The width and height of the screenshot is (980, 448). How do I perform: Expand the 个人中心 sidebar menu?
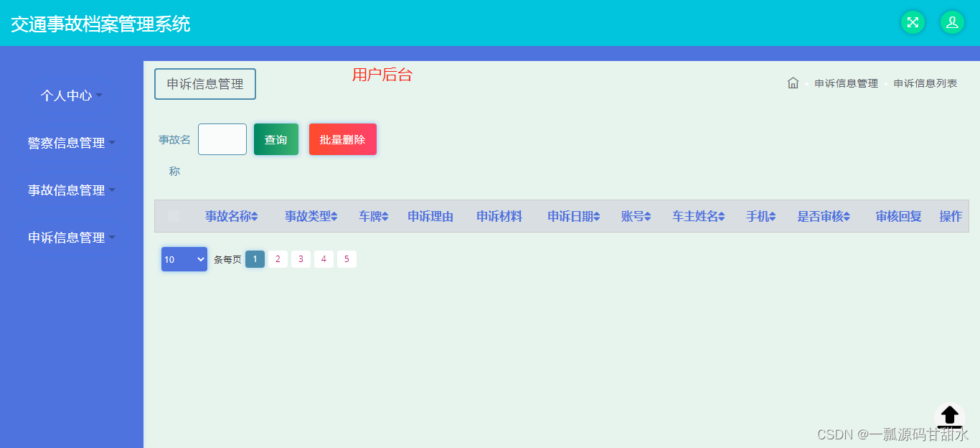click(x=72, y=95)
